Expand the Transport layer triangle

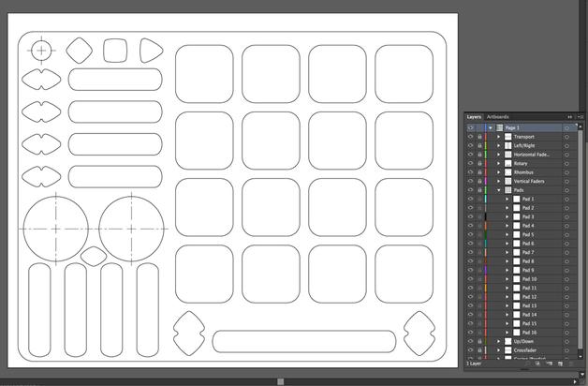[x=499, y=137]
